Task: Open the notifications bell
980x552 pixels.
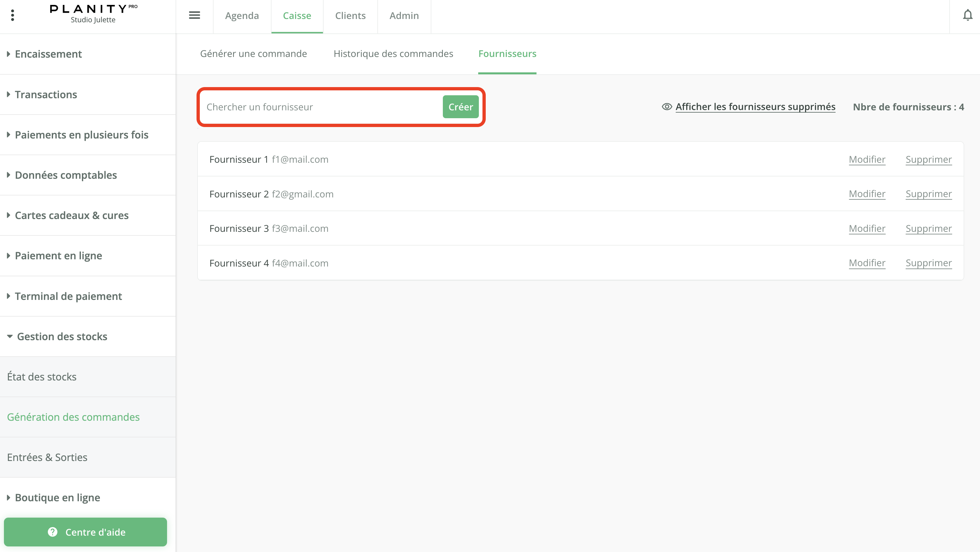Action: click(x=968, y=15)
